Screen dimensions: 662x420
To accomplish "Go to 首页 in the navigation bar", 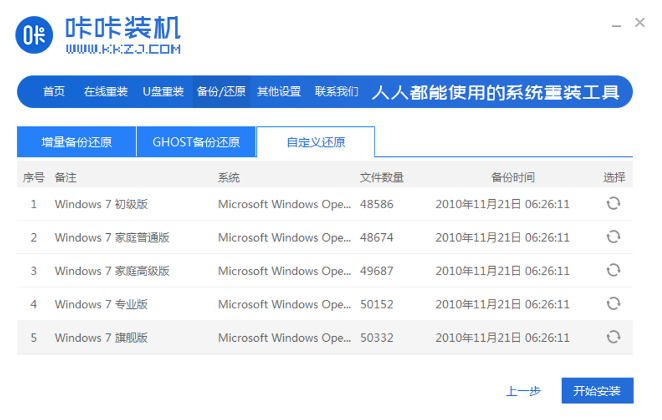I will [x=54, y=92].
